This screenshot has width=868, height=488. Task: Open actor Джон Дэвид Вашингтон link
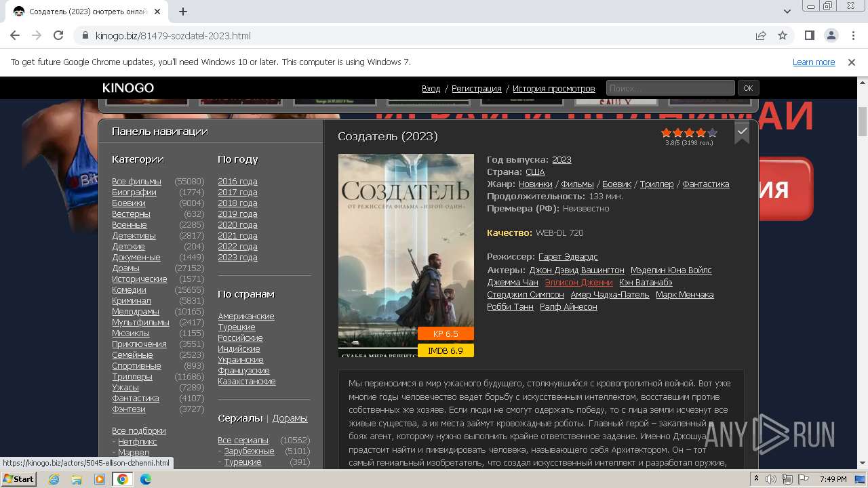pos(576,270)
